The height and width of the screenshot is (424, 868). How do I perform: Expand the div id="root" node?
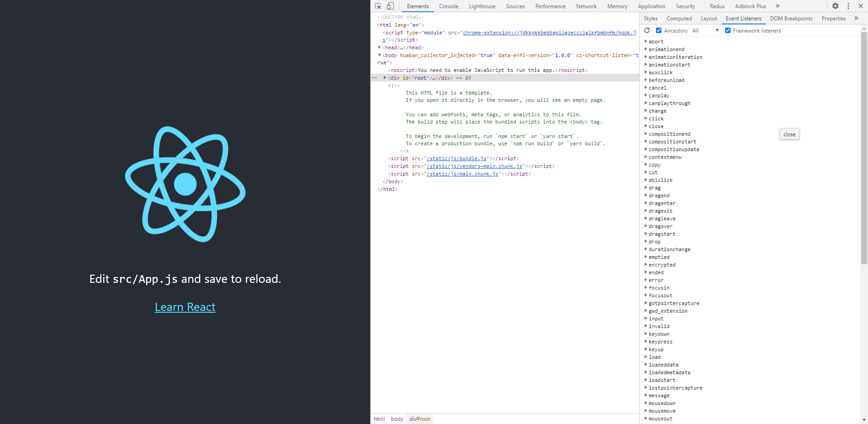[385, 77]
